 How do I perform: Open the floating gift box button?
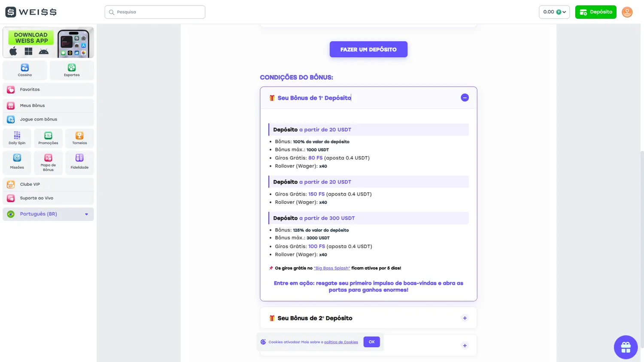tap(626, 347)
